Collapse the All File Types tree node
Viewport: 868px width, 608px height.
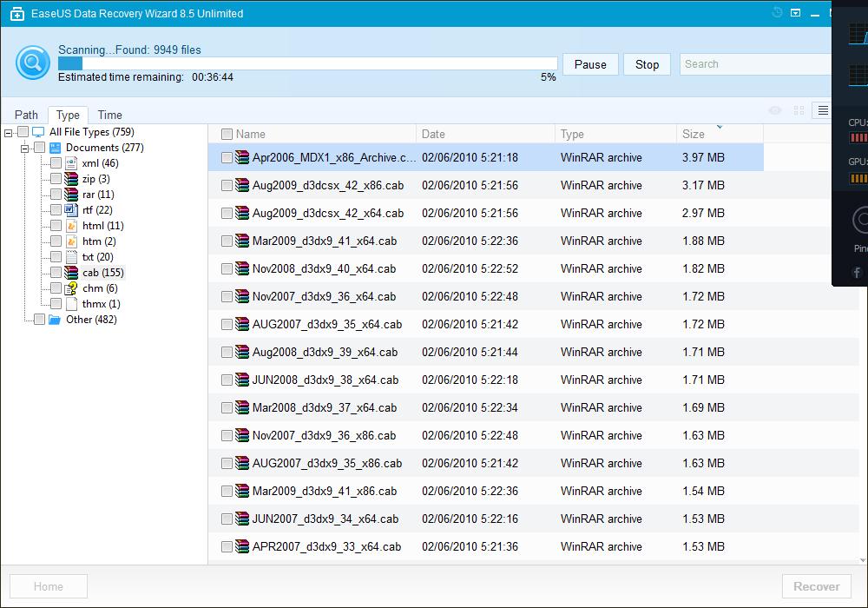point(8,133)
